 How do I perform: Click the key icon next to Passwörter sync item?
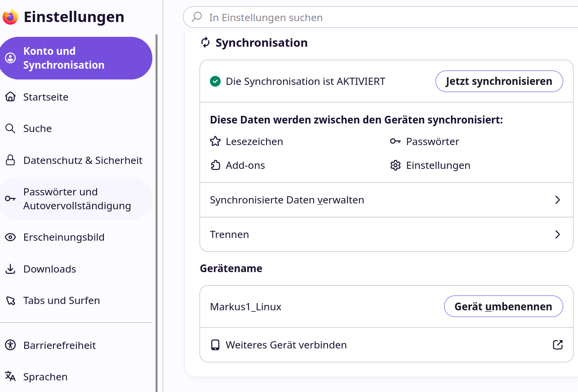pyautogui.click(x=396, y=141)
